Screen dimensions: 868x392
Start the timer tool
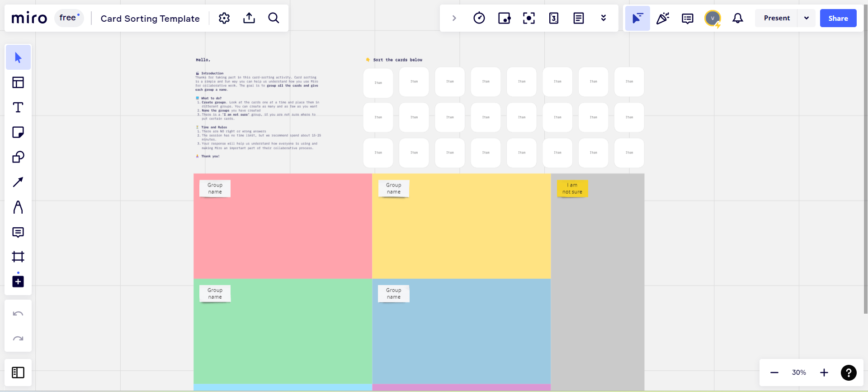pyautogui.click(x=479, y=18)
